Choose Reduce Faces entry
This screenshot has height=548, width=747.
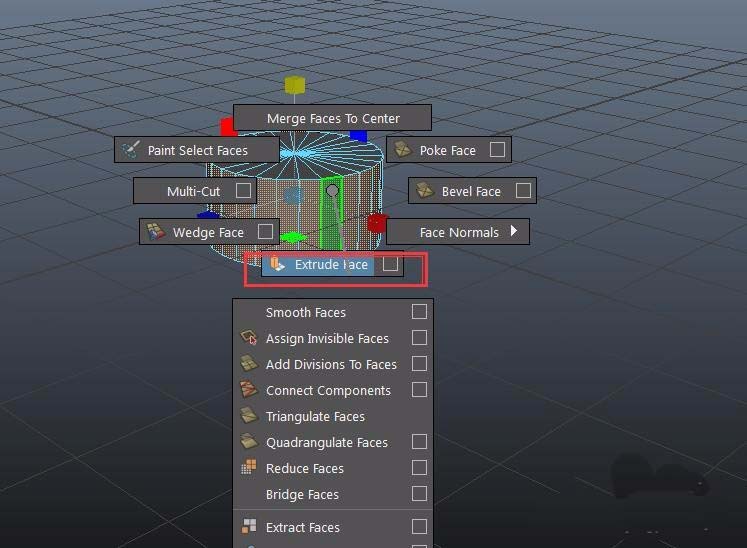pos(333,468)
